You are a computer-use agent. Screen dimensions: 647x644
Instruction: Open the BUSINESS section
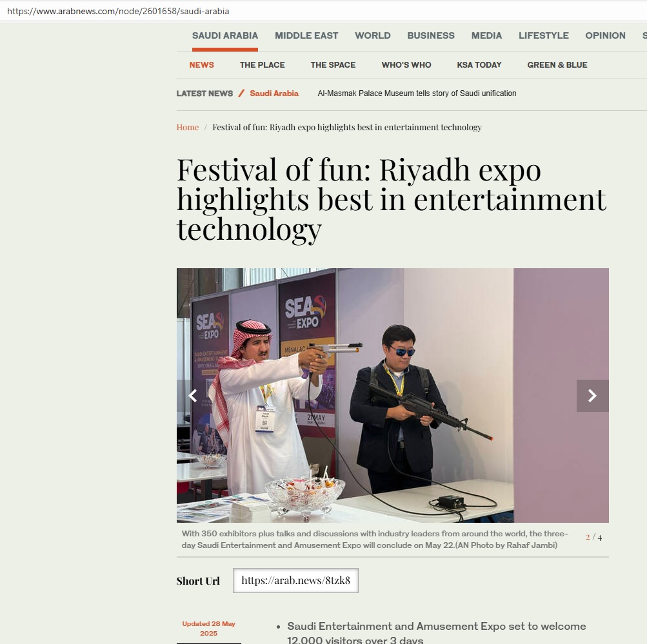click(x=431, y=35)
